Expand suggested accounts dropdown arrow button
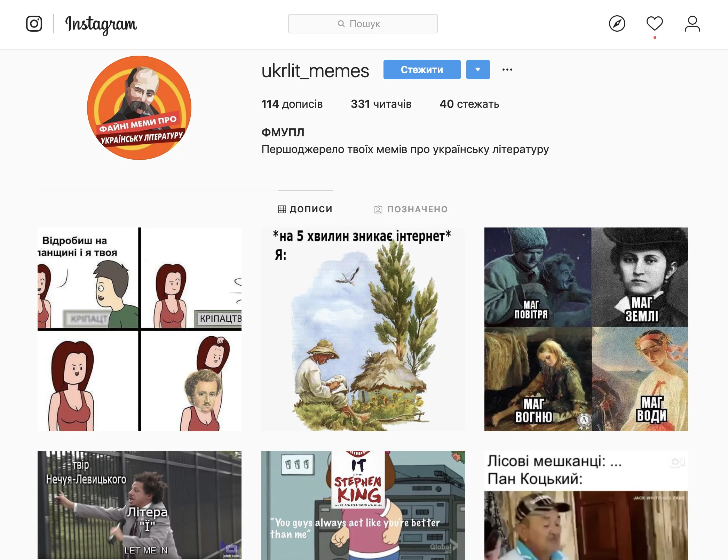This screenshot has height=560, width=728. click(478, 70)
